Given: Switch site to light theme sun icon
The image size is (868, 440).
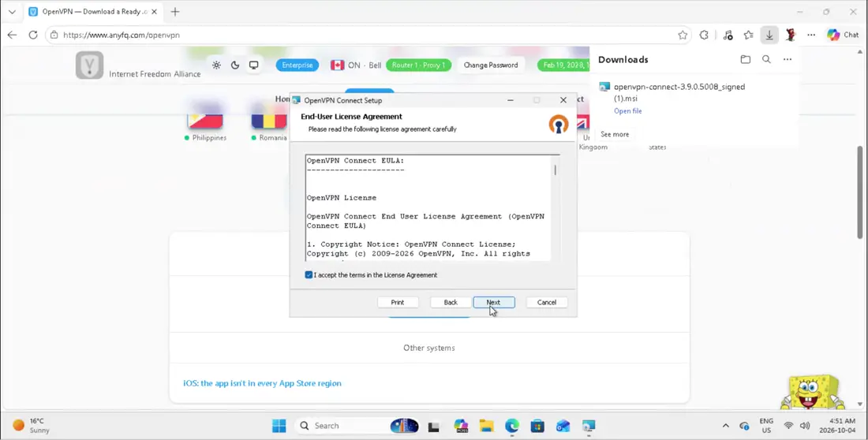Looking at the screenshot, I should pos(216,65).
